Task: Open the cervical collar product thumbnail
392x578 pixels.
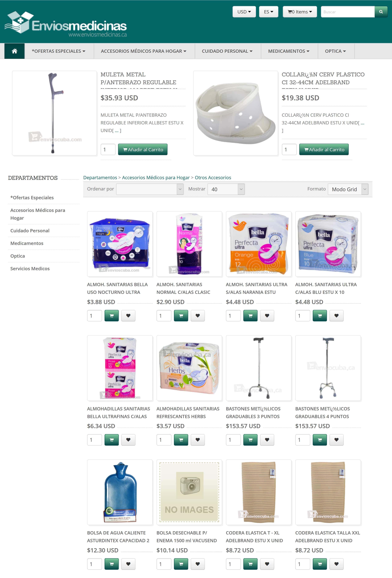Action: point(236,113)
